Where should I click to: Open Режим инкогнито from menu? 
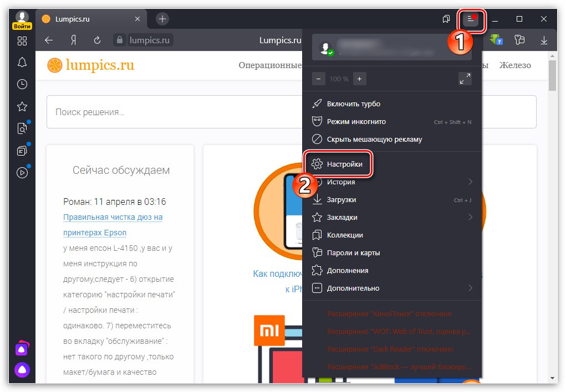click(x=391, y=121)
